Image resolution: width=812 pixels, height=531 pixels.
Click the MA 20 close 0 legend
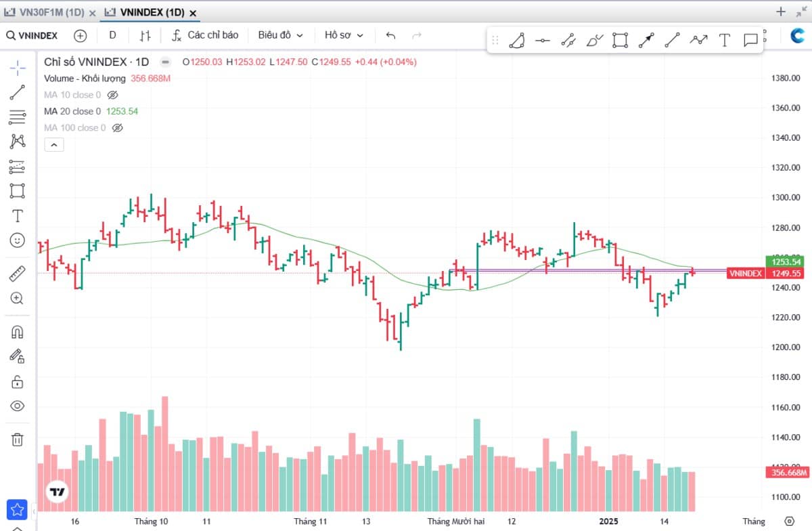72,111
